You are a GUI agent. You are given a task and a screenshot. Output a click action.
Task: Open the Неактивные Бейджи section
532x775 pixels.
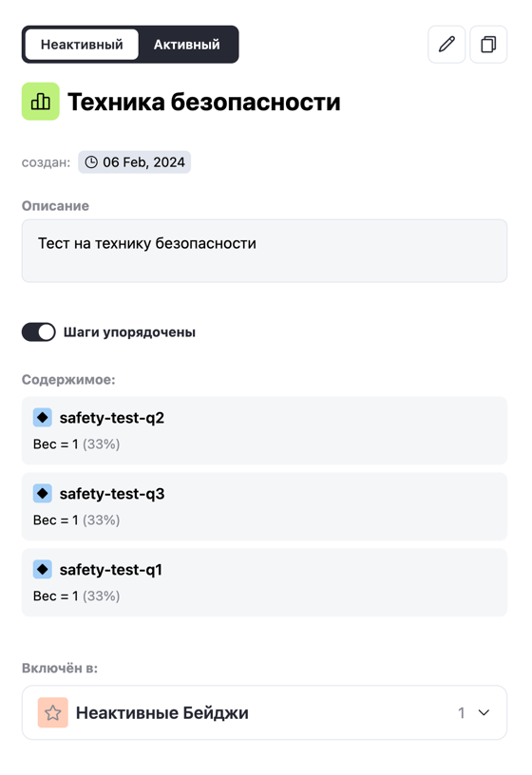tap(264, 712)
